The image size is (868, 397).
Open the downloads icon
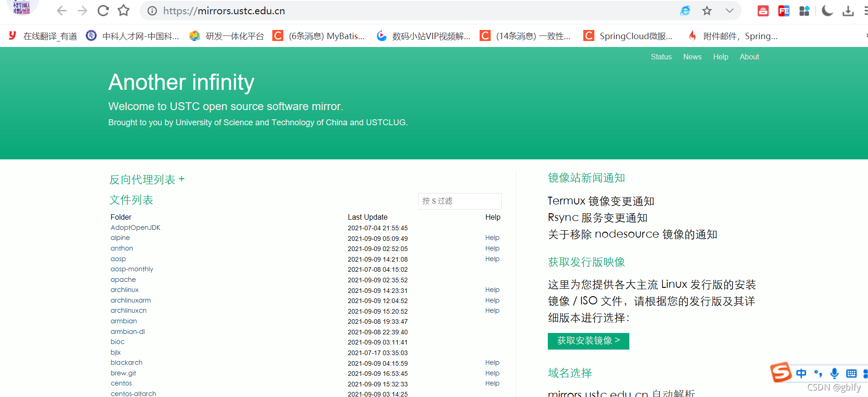click(x=848, y=11)
